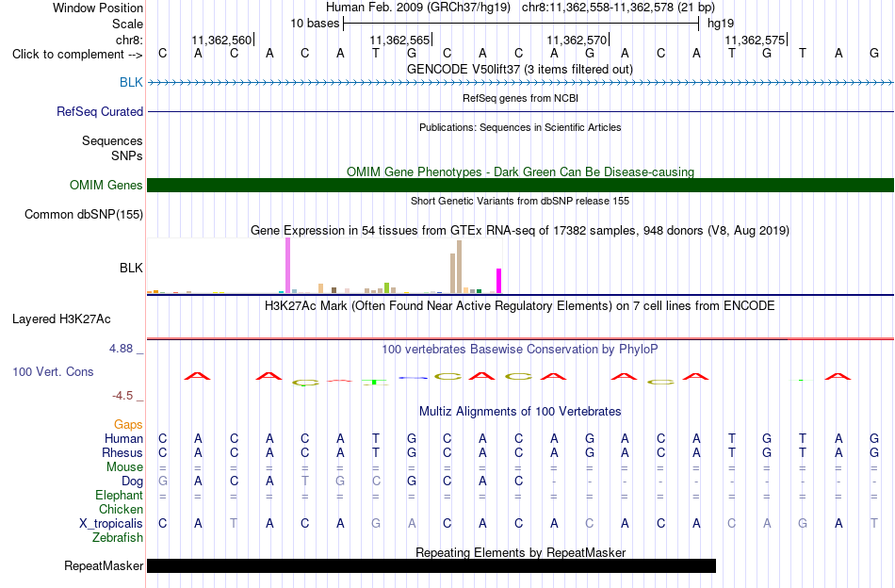Click the chr8 coordinates in header

[x=618, y=8]
